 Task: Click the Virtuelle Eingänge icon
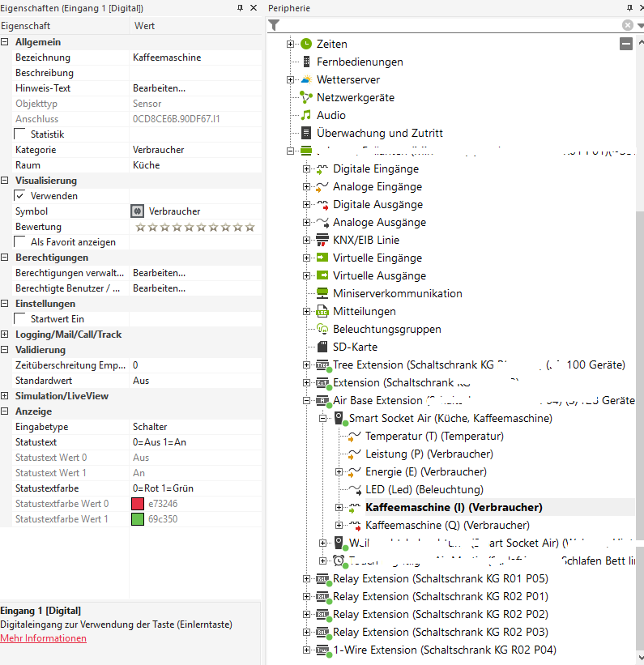click(322, 258)
